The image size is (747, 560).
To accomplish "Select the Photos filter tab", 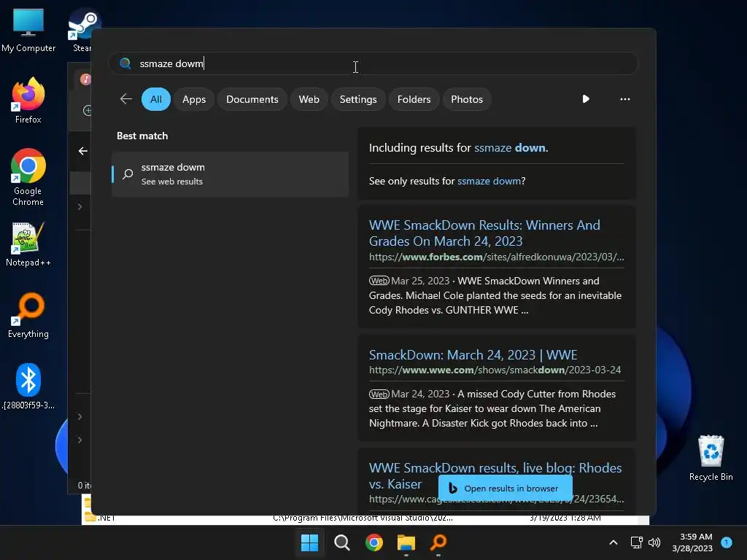I will point(467,99).
